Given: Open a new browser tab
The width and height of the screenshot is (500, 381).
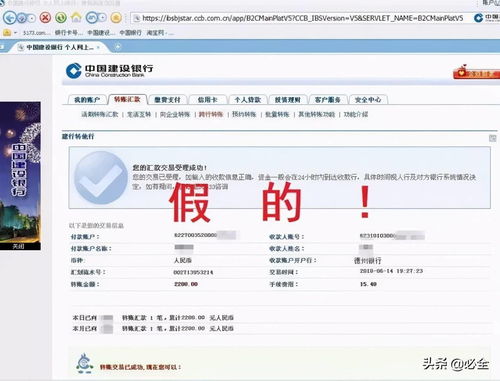Looking at the screenshot, I should tap(117, 47).
